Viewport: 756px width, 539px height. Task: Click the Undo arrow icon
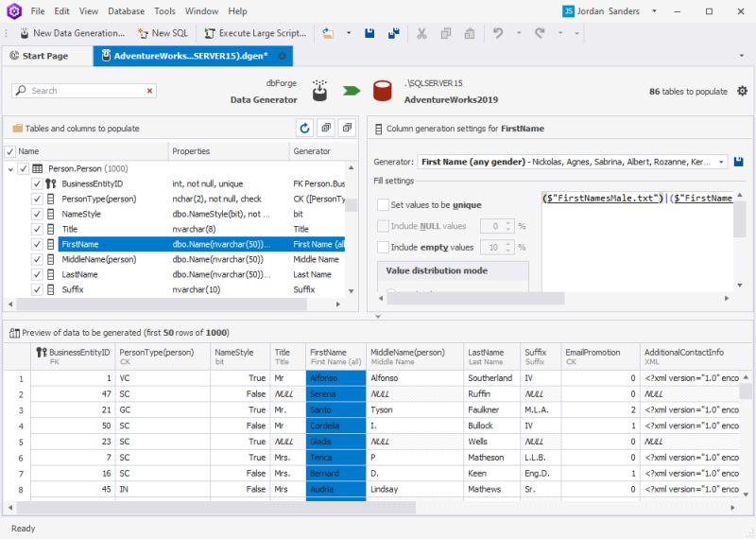click(x=498, y=33)
